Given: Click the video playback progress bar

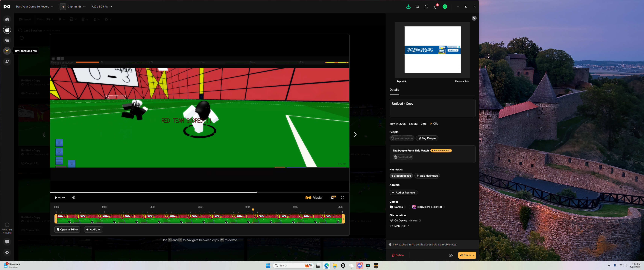Looking at the screenshot, I should pos(200,192).
